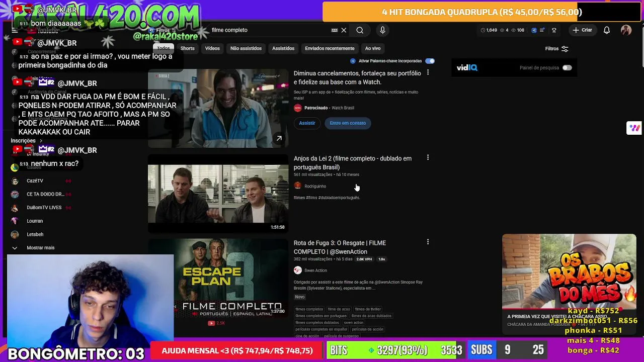Click the Swen Action channel avatar
This screenshot has height=362, width=644.
(x=298, y=270)
